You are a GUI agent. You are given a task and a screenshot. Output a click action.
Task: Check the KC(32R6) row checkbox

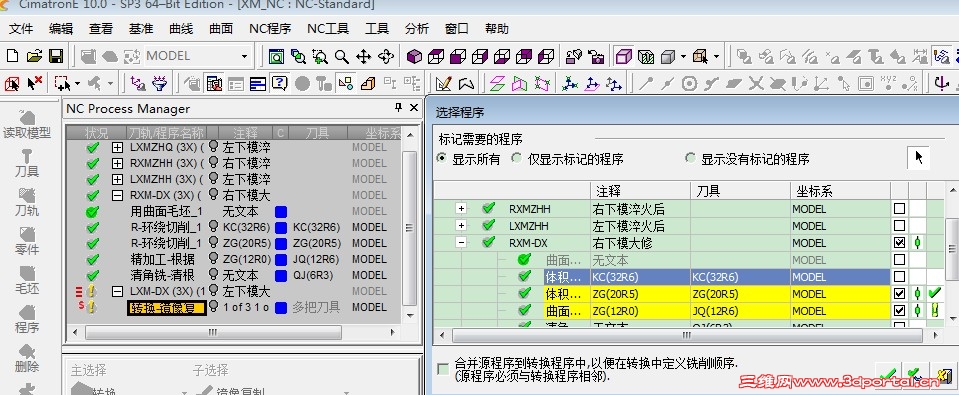coord(899,277)
